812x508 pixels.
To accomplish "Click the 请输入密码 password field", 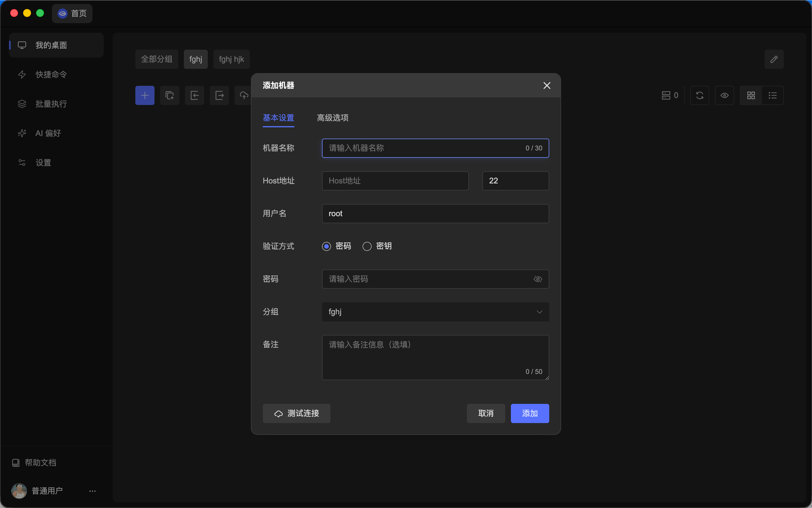I will [436, 279].
